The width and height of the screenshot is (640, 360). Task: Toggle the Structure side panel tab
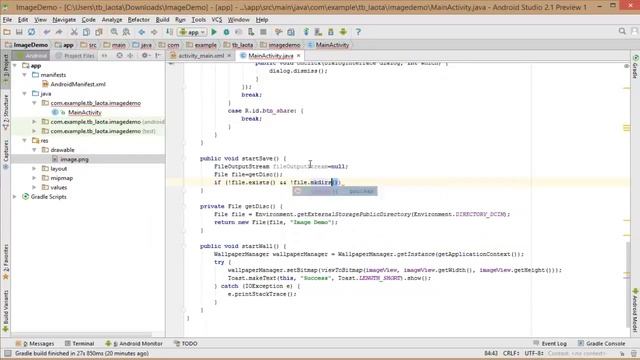coord(6,112)
